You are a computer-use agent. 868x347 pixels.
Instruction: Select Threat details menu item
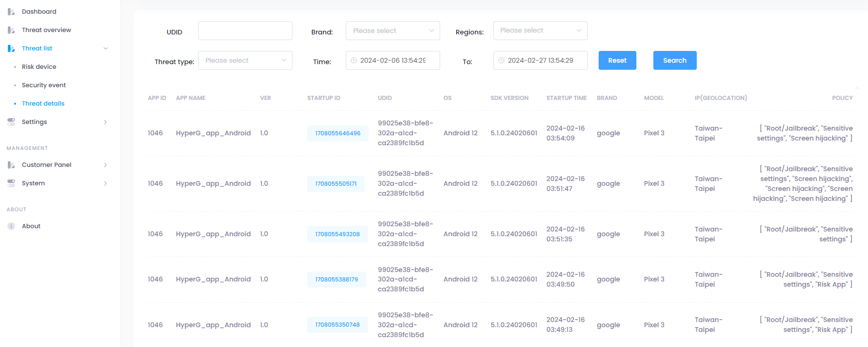tap(43, 104)
